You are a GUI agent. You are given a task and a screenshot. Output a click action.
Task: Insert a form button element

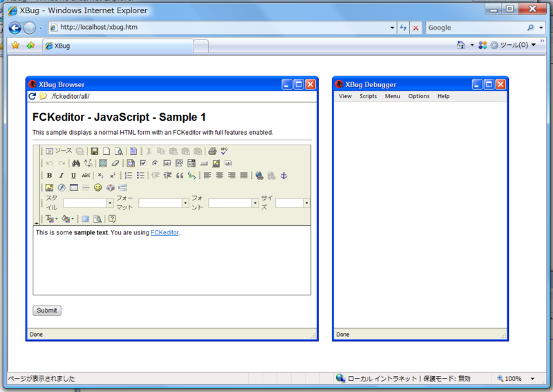click(x=204, y=163)
